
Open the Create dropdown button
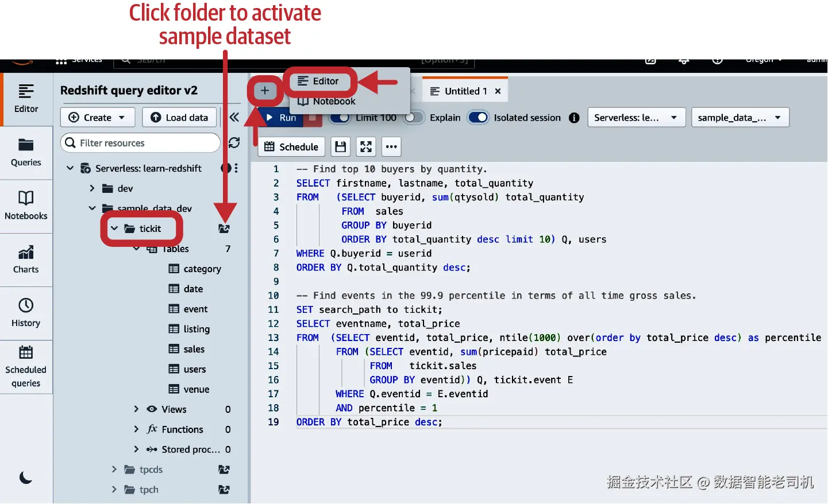pyautogui.click(x=98, y=118)
